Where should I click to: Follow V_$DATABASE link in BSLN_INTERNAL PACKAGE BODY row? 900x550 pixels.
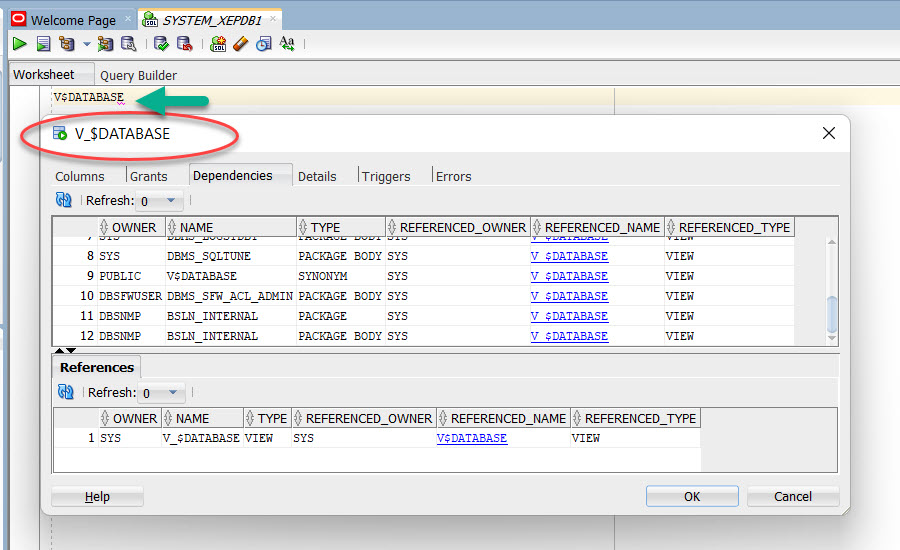pyautogui.click(x=569, y=336)
